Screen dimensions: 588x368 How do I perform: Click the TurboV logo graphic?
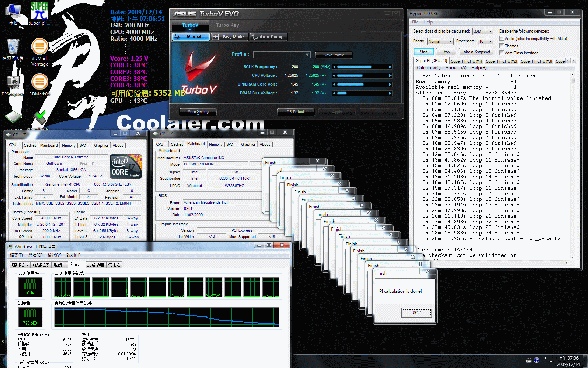(x=199, y=73)
